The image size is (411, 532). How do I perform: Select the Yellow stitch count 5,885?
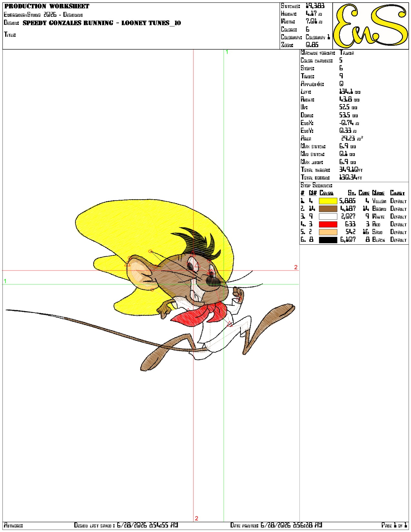347,201
